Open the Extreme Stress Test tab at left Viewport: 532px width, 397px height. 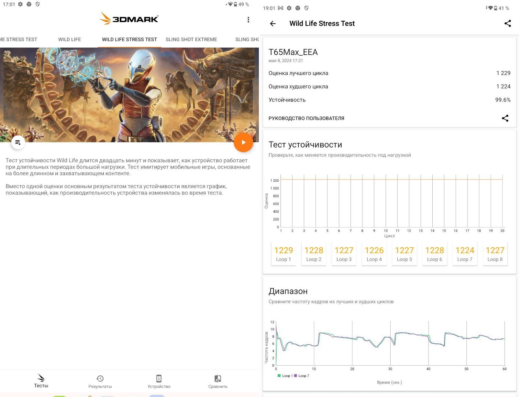tap(19, 39)
